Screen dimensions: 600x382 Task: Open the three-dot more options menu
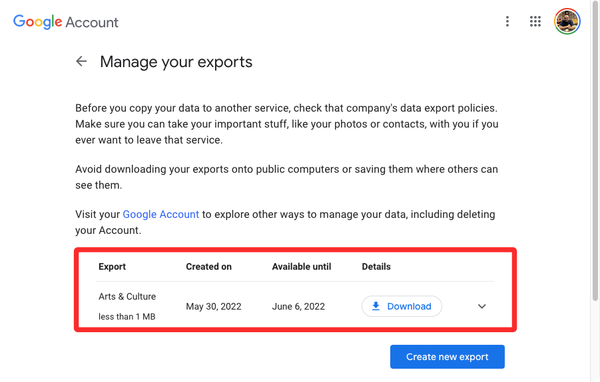point(507,21)
